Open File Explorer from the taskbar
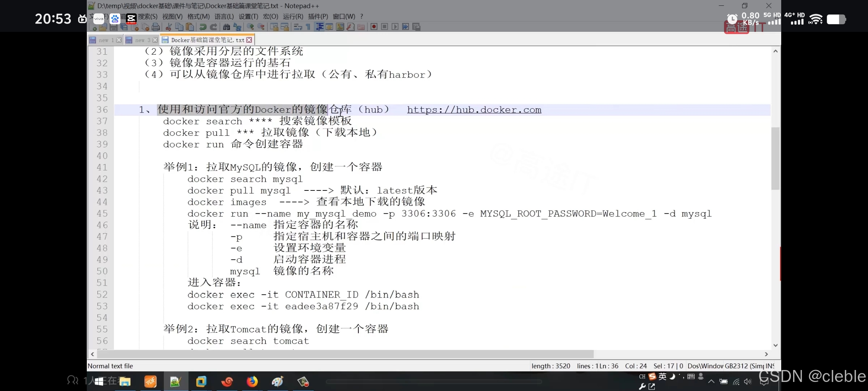The image size is (868, 391). coord(125,381)
